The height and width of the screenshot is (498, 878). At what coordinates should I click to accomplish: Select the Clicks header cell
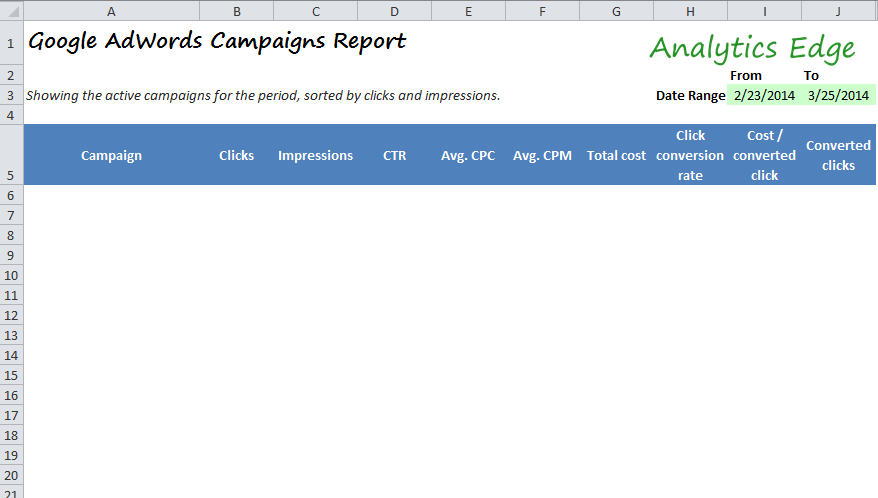[x=236, y=155]
